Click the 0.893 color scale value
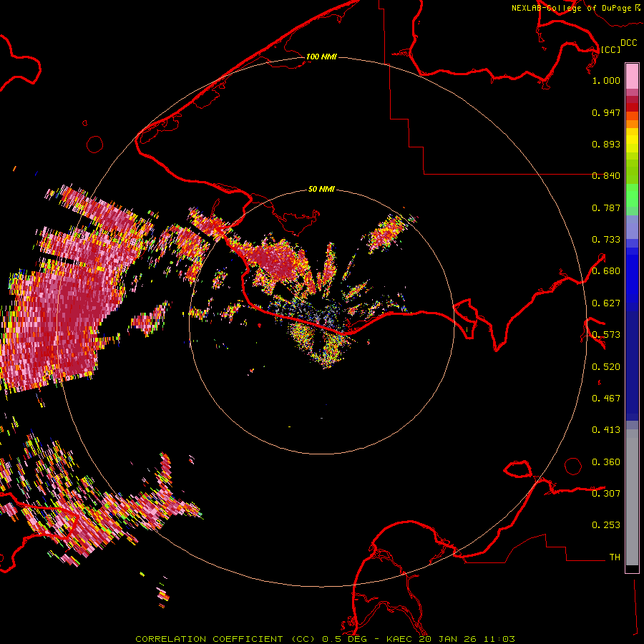This screenshot has height=644, width=644. click(606, 144)
